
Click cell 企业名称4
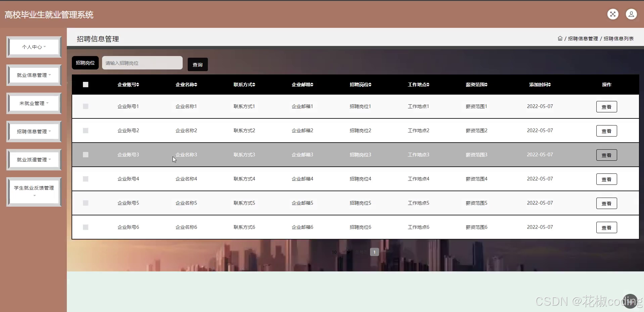pos(186,179)
